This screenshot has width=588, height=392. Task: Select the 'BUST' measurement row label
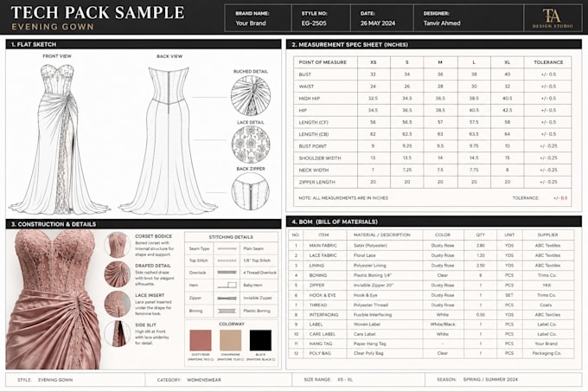point(305,74)
